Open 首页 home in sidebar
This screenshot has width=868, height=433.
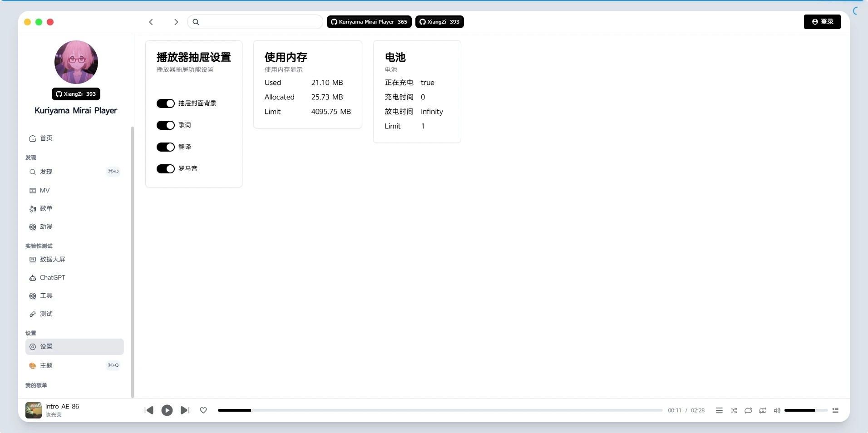tap(74, 138)
